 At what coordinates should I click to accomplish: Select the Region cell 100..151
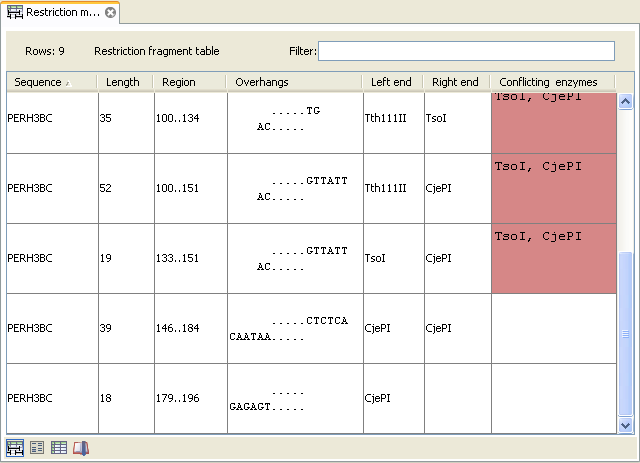point(191,188)
